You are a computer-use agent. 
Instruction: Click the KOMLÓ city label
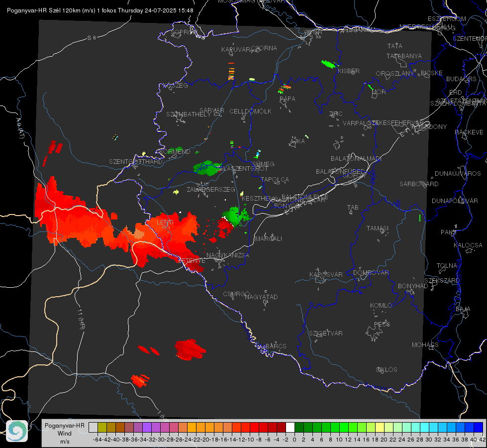[381, 306]
